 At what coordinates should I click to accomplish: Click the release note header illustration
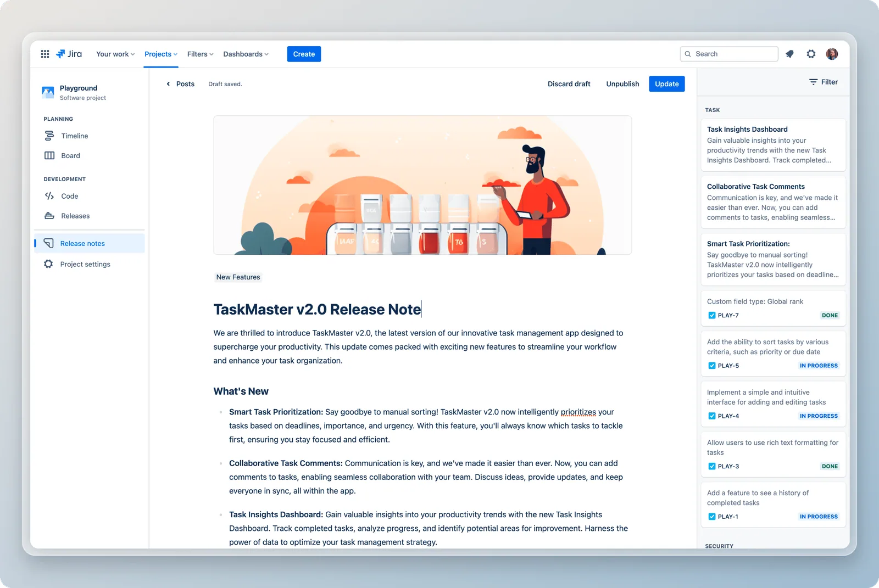tap(422, 185)
